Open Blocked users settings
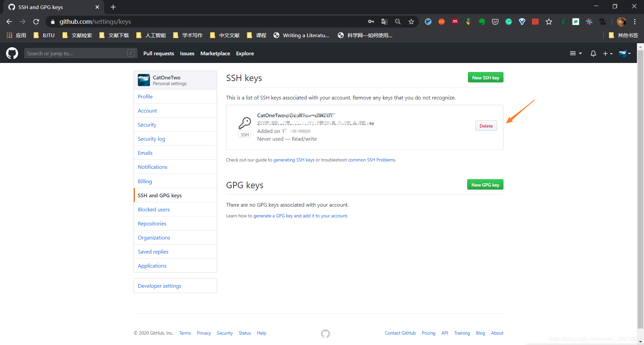The height and width of the screenshot is (345, 644). (x=175, y=209)
